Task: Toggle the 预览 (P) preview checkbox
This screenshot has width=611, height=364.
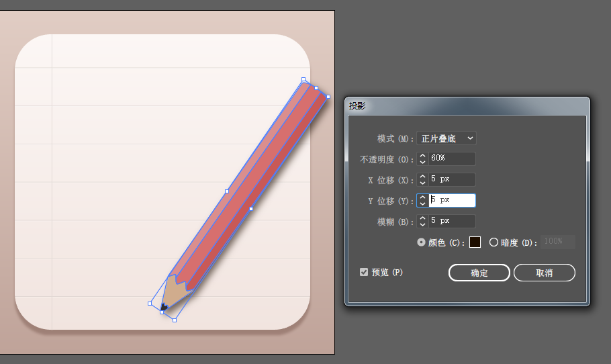Action: (x=364, y=272)
